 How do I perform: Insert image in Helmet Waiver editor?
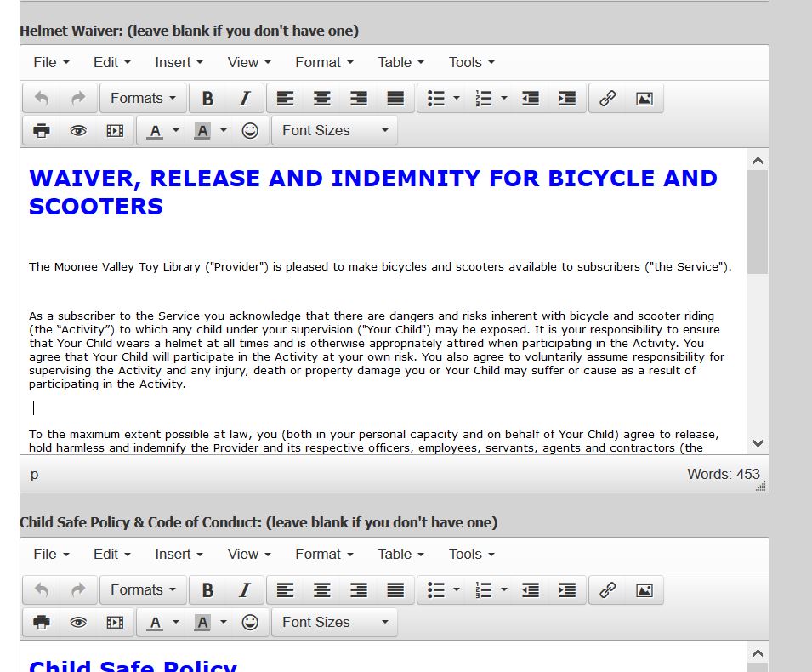(644, 99)
